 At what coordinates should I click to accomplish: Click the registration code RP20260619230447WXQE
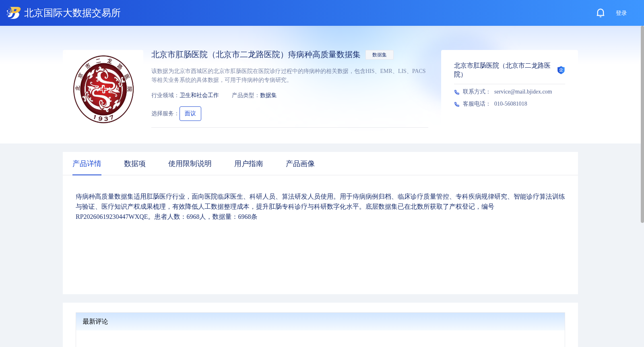tap(112, 217)
